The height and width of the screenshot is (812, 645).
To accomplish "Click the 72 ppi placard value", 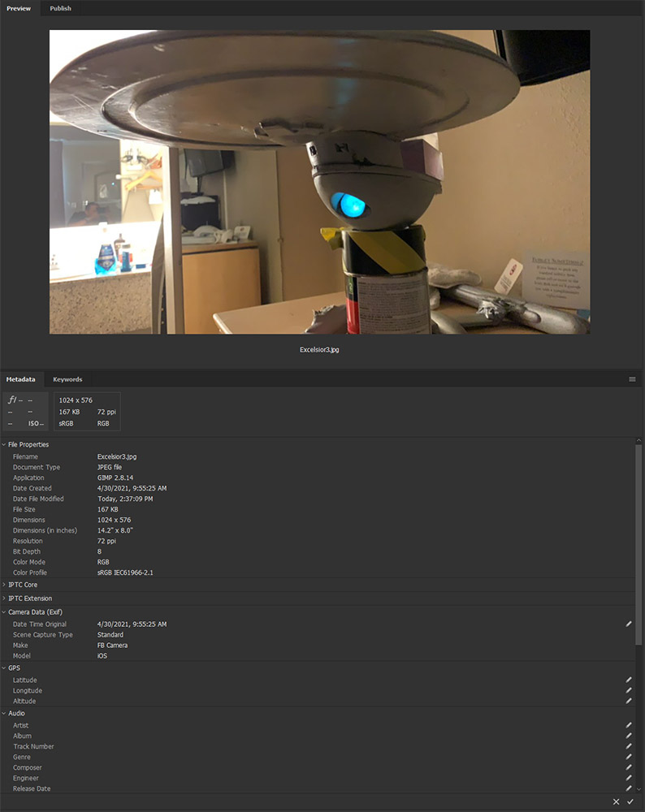I will coord(106,412).
